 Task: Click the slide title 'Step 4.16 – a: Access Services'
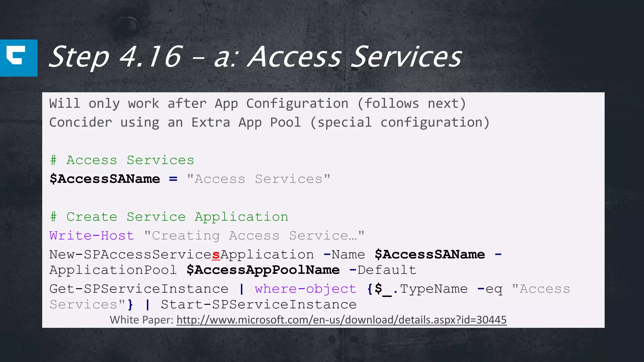(255, 57)
